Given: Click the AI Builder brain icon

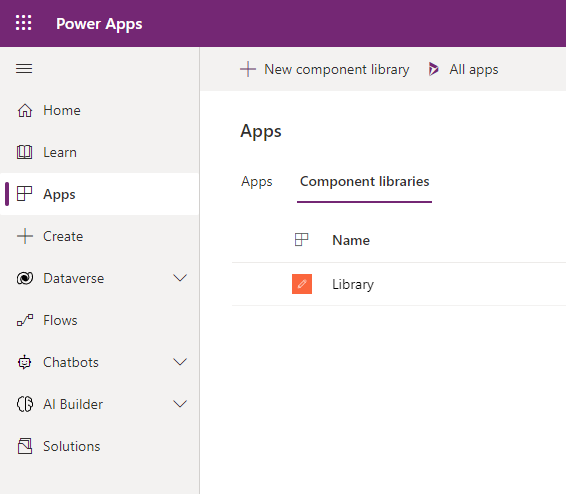Looking at the screenshot, I should pos(25,404).
